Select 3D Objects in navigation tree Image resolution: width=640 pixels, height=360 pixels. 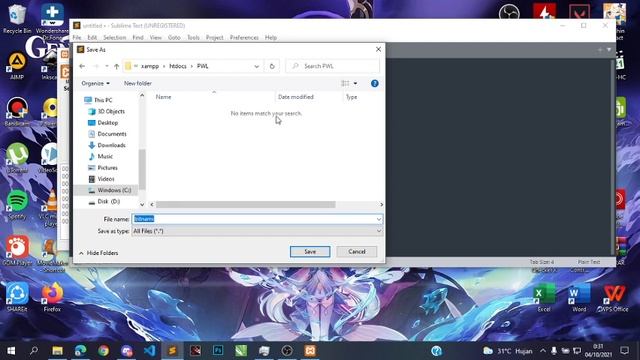[x=111, y=111]
